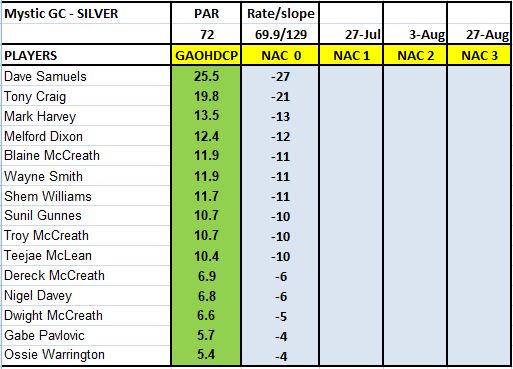Select the NAC 1 header cell
This screenshot has width=513, height=369.
[351, 55]
